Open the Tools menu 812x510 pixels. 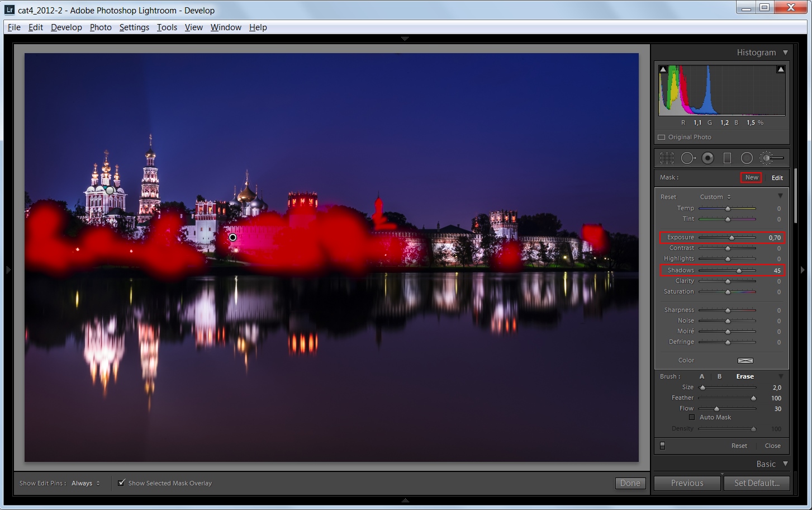tap(167, 27)
